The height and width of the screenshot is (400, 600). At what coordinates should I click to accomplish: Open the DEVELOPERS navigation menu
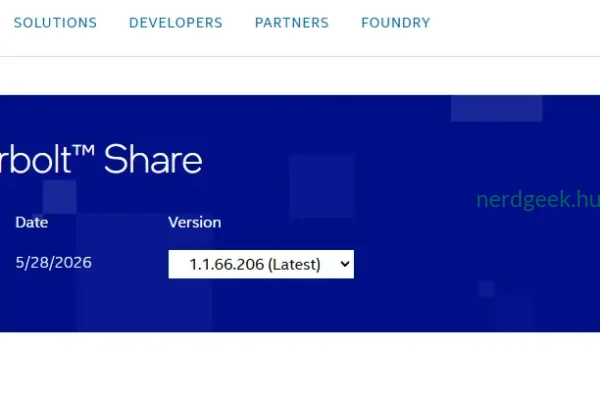(176, 23)
